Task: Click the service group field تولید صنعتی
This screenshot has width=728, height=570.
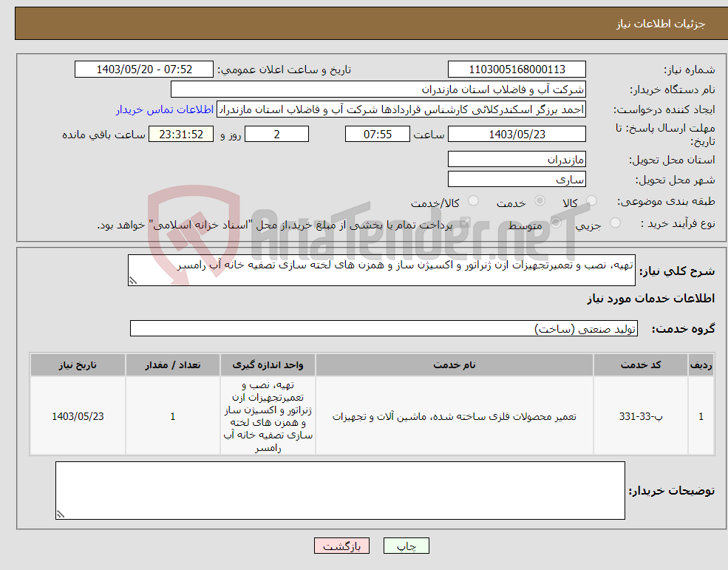Action: pyautogui.click(x=384, y=328)
